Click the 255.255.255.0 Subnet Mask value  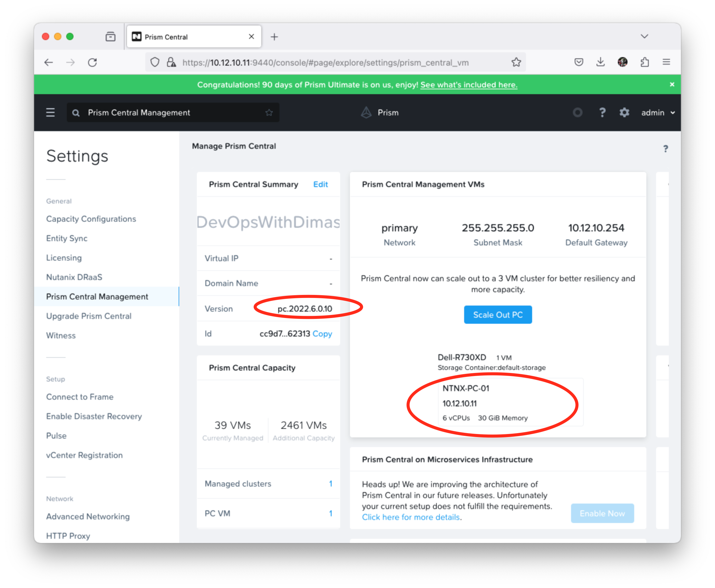[x=498, y=228]
